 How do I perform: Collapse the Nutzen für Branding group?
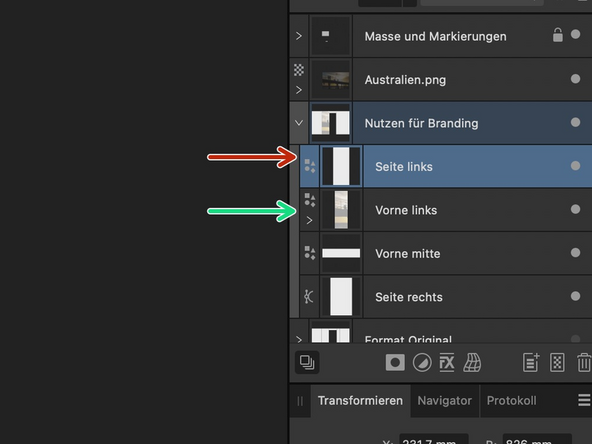point(299,123)
